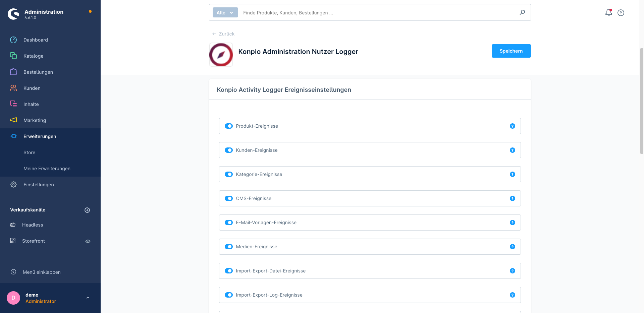Click the page vertical scrollbar
Viewport: 644px width, 313px height.
642,101
